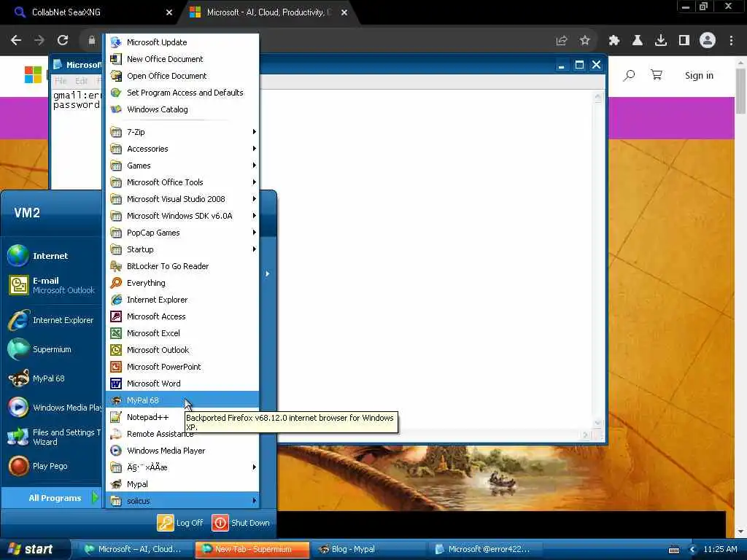Expand the Startup folder
Image resolution: width=747 pixels, height=560 pixels.
point(182,249)
